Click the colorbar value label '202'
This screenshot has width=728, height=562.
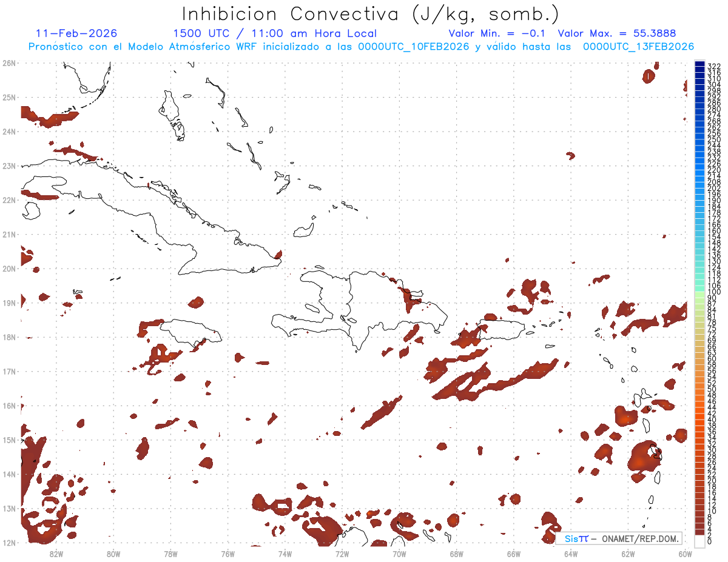[714, 188]
